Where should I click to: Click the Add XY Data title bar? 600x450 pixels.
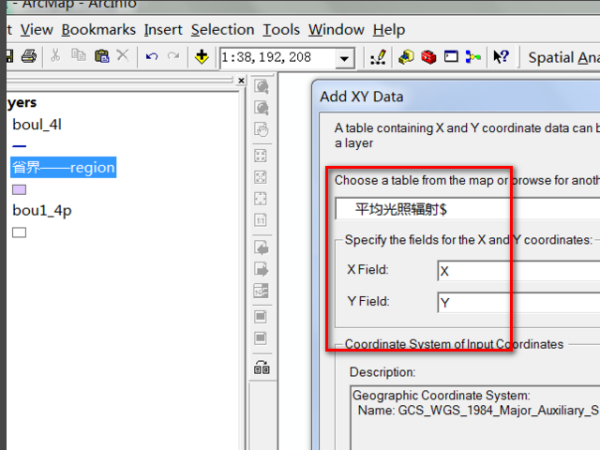tap(457, 96)
